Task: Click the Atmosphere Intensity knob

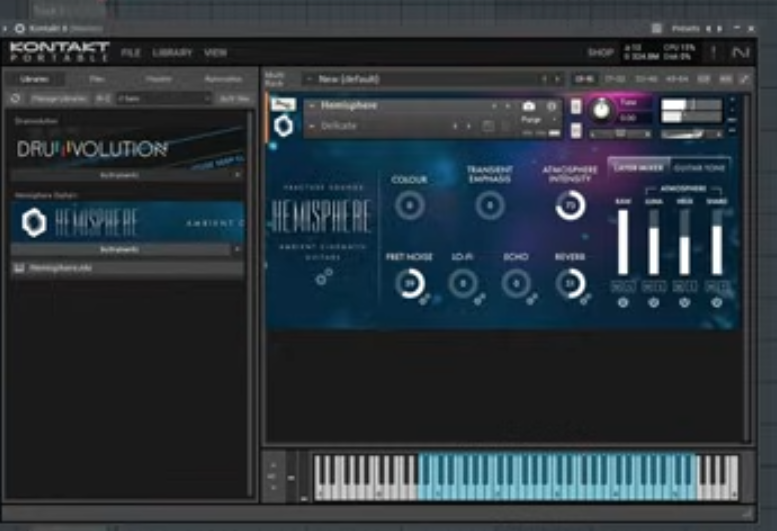Action: (570, 205)
